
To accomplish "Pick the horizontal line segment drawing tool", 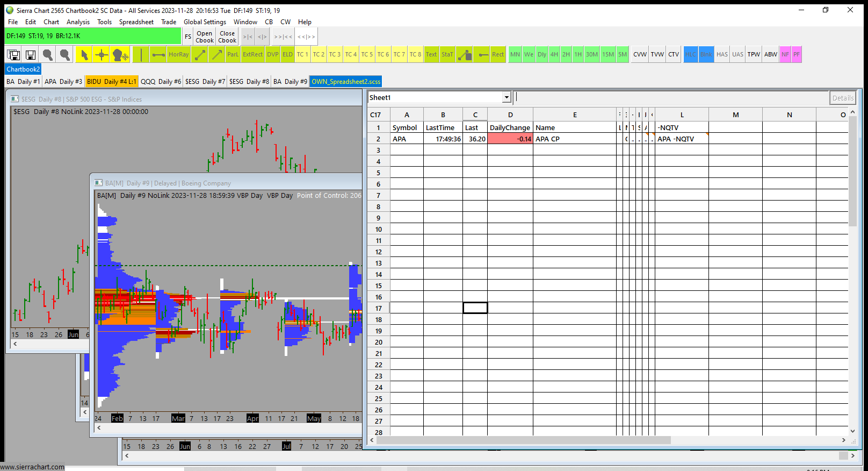I will pyautogui.click(x=158, y=54).
